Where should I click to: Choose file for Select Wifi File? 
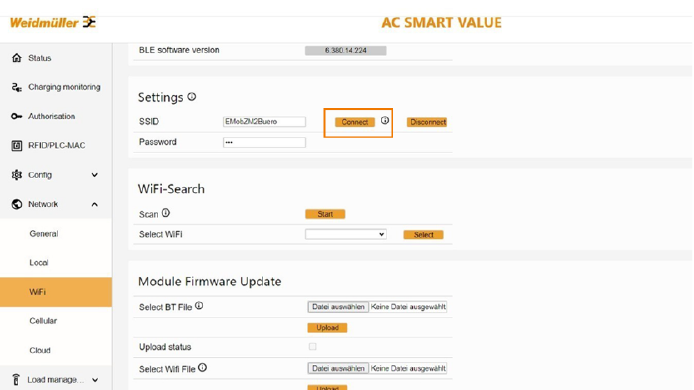(338, 368)
